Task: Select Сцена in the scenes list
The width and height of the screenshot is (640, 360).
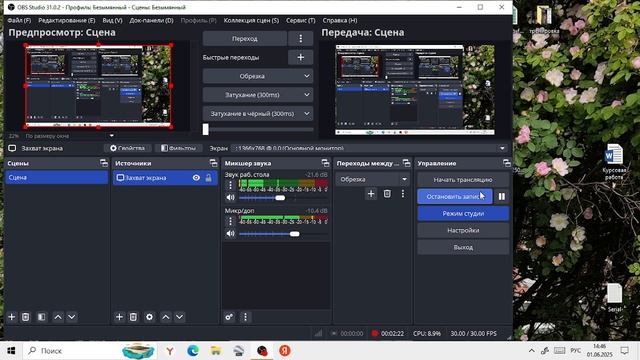Action: pos(57,178)
